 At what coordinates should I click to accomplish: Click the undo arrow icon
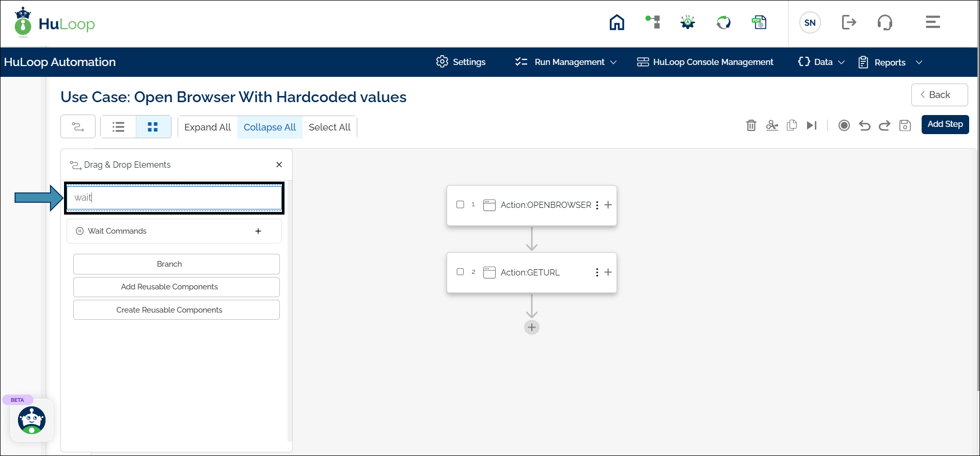pyautogui.click(x=864, y=125)
